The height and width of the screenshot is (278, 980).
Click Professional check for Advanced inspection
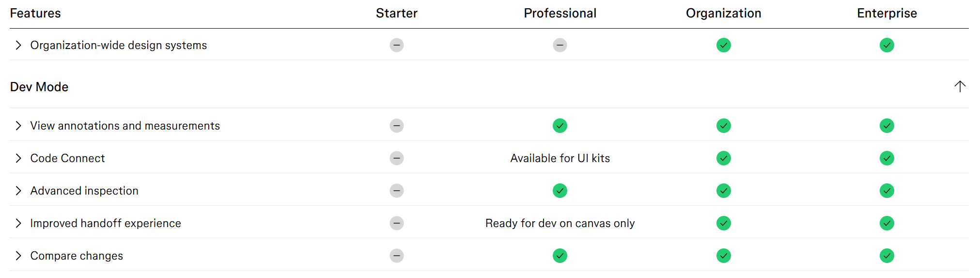click(x=560, y=191)
